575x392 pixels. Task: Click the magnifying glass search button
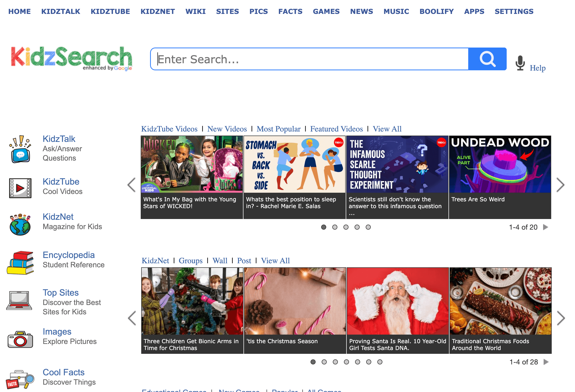(487, 59)
